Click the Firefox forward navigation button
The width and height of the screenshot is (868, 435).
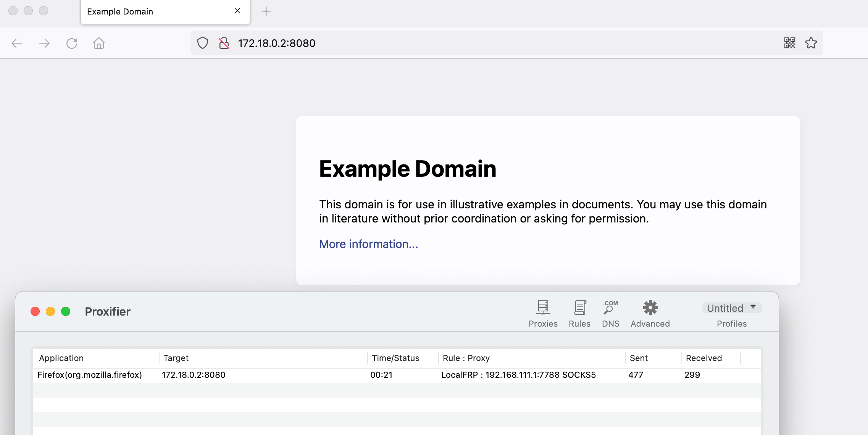click(x=44, y=43)
